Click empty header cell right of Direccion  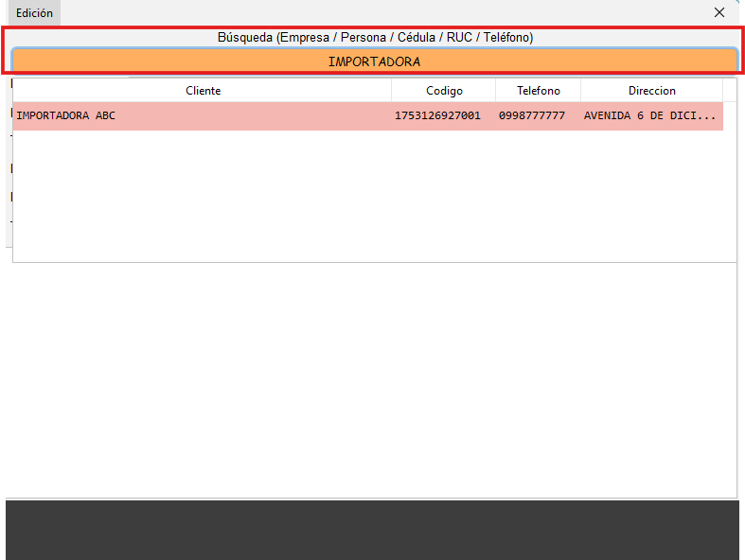coord(729,91)
